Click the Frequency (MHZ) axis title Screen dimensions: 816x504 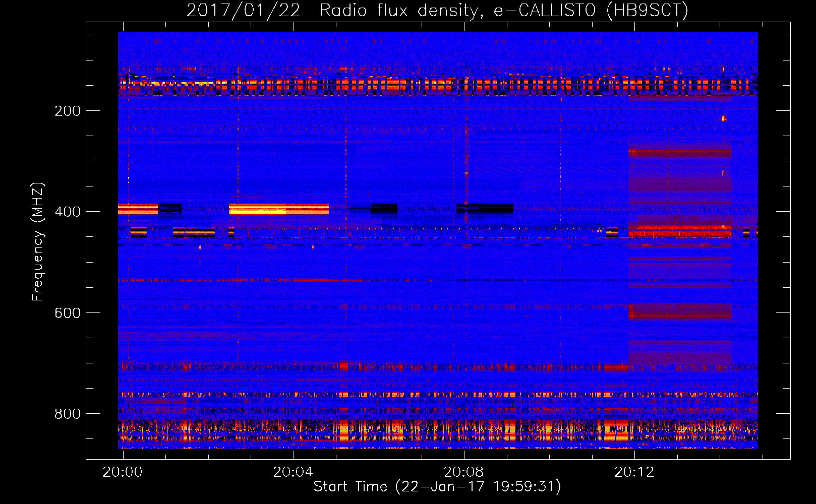click(x=38, y=241)
